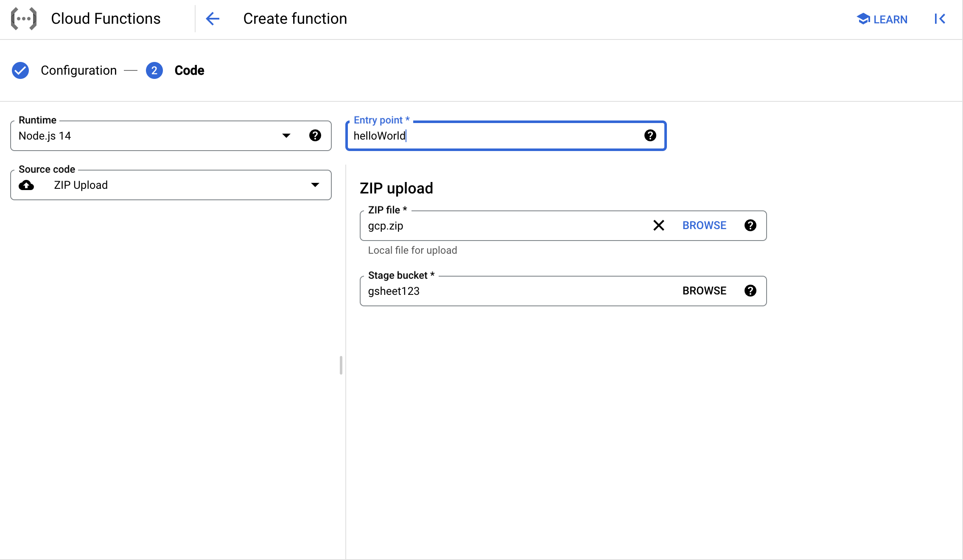Click the LEARN graduation cap icon

click(862, 19)
